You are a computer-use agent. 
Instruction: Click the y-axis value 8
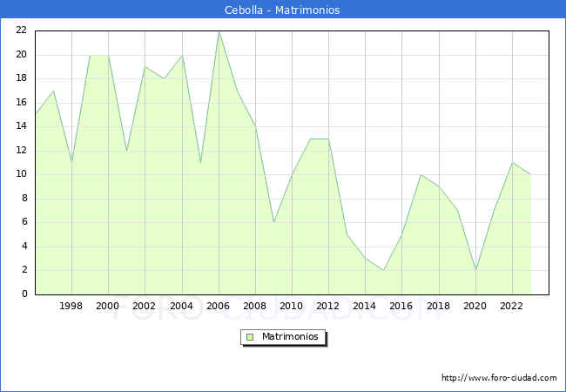(24, 198)
